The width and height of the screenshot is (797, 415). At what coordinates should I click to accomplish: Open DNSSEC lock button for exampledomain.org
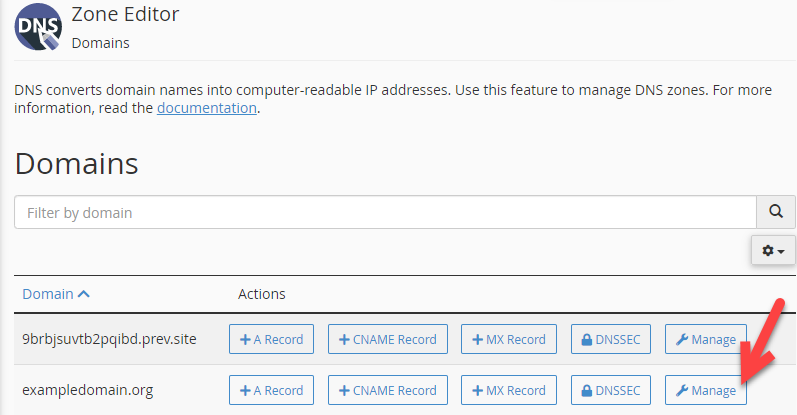click(x=610, y=390)
